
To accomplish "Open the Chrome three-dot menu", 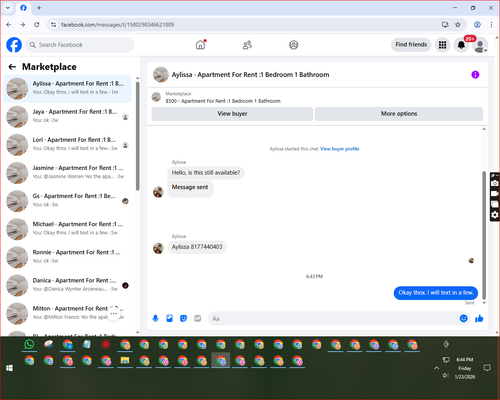I will pyautogui.click(x=491, y=25).
